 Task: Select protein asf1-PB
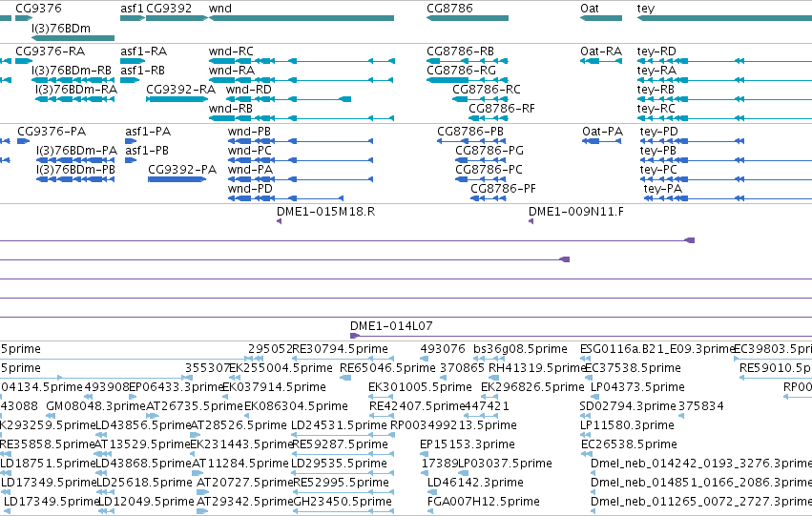(147, 151)
